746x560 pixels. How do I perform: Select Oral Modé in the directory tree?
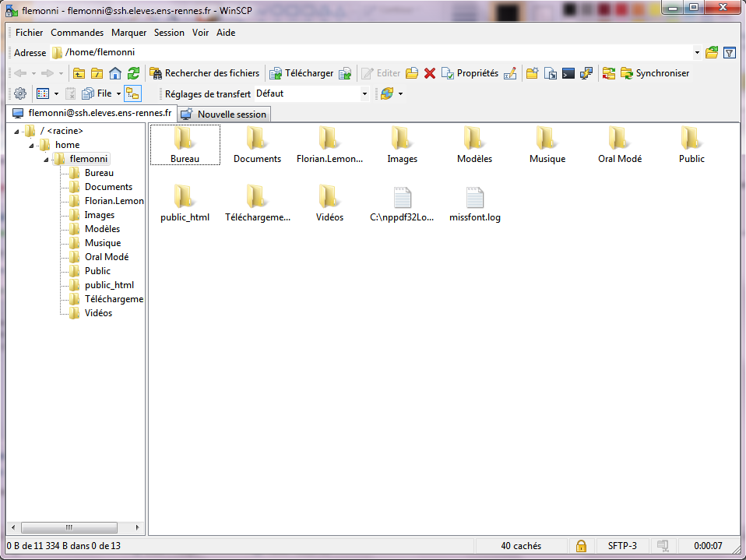coord(107,257)
